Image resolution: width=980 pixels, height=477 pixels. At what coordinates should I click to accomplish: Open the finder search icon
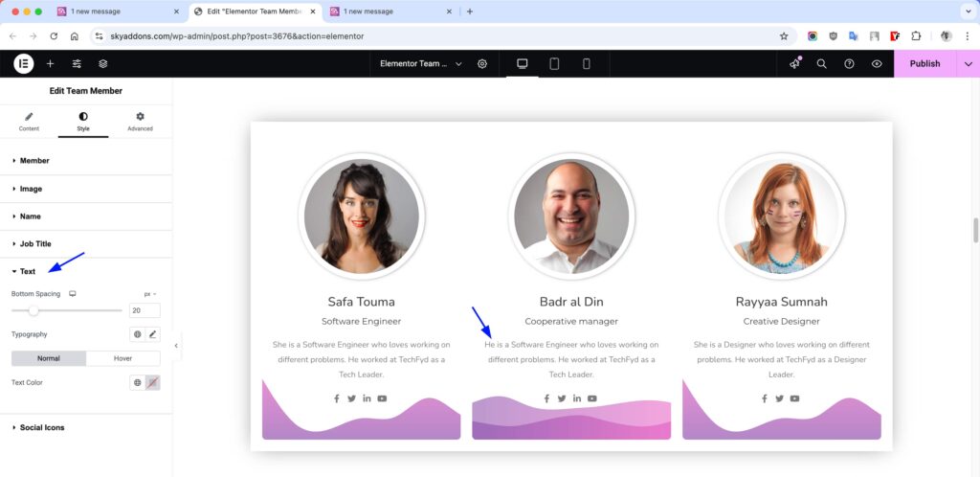pyautogui.click(x=822, y=64)
